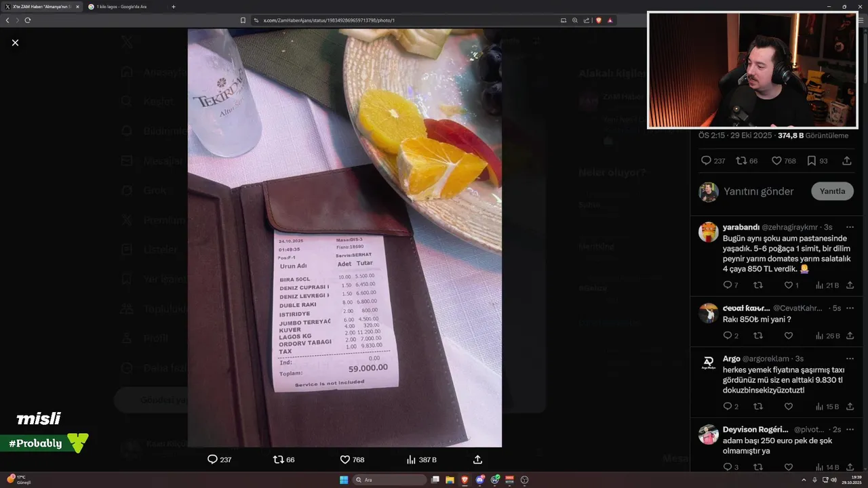
Task: Click the repost icon below the photo
Action: pos(278,460)
